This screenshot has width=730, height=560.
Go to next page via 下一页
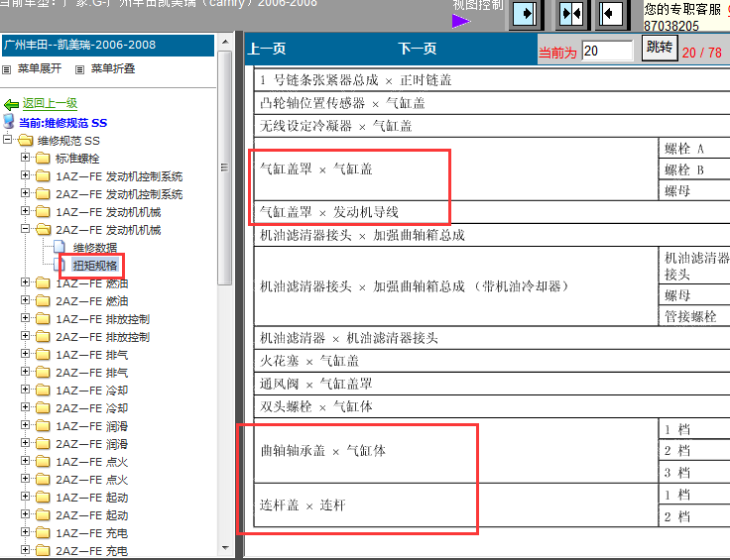click(418, 49)
